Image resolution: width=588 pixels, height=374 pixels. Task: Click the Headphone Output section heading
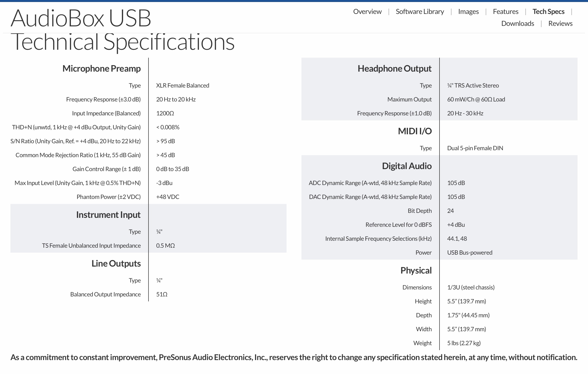point(394,69)
